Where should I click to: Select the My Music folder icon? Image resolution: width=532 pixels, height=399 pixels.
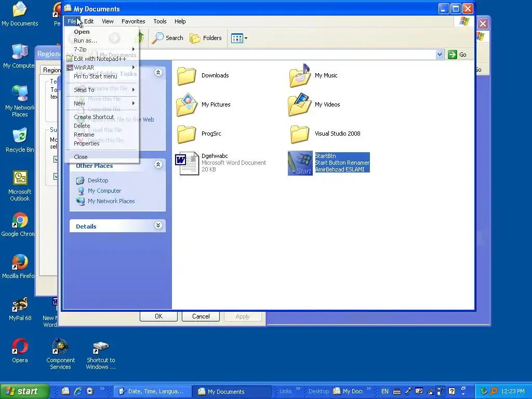(300, 76)
